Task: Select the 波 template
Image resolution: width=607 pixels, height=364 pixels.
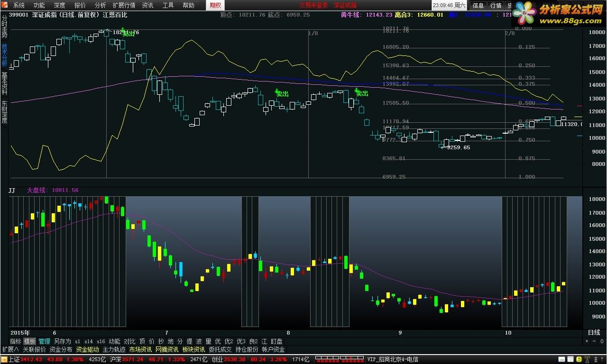Action: click(199, 341)
